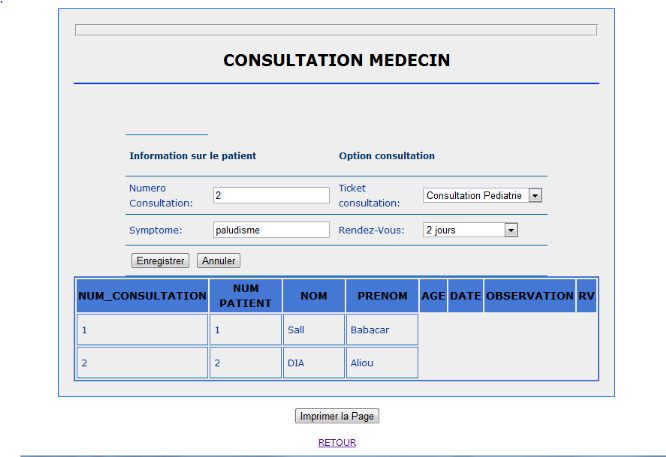This screenshot has height=457, width=666.
Task: Click the OBSERVATION column header
Action: tap(529, 296)
